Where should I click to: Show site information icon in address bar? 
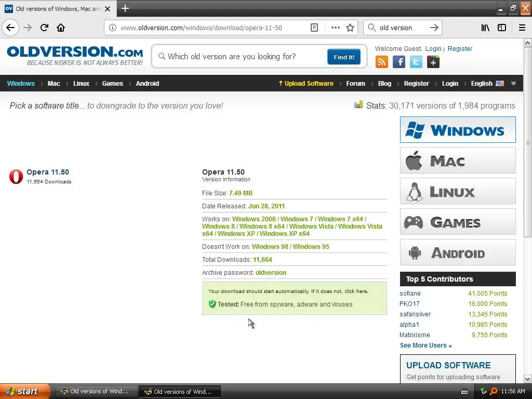point(112,28)
